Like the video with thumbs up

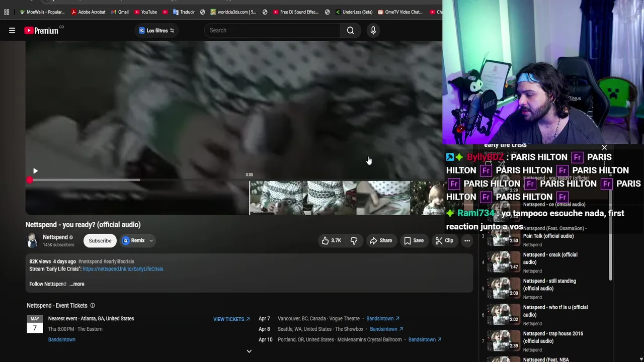[x=331, y=240]
